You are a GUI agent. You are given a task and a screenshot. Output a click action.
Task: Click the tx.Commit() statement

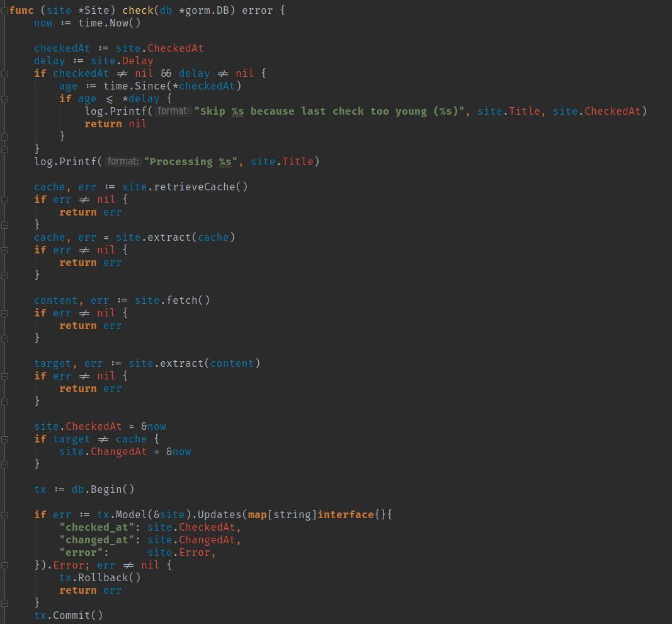click(x=68, y=616)
